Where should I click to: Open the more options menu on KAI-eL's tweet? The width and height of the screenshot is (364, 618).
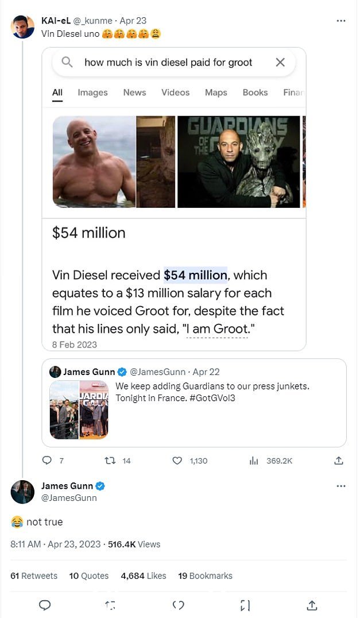click(341, 21)
